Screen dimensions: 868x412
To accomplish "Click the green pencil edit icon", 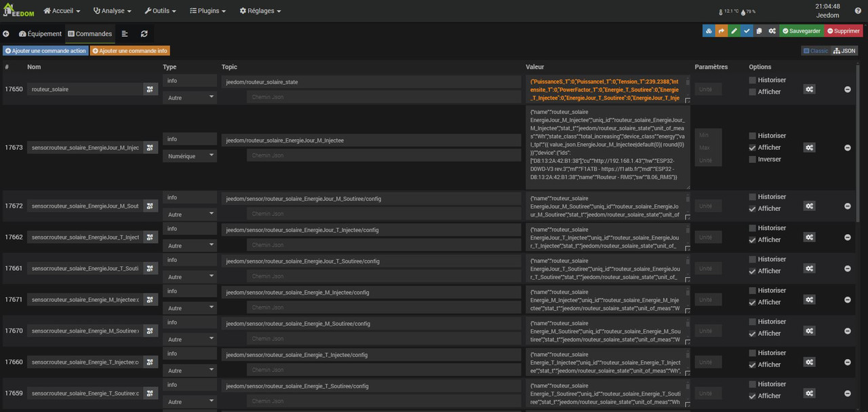I will 734,31.
